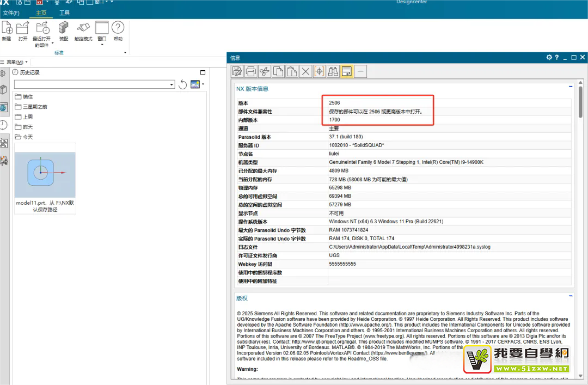This screenshot has width=588, height=385.
Task: Open the 菜单(M) menu button
Action: click(x=17, y=62)
